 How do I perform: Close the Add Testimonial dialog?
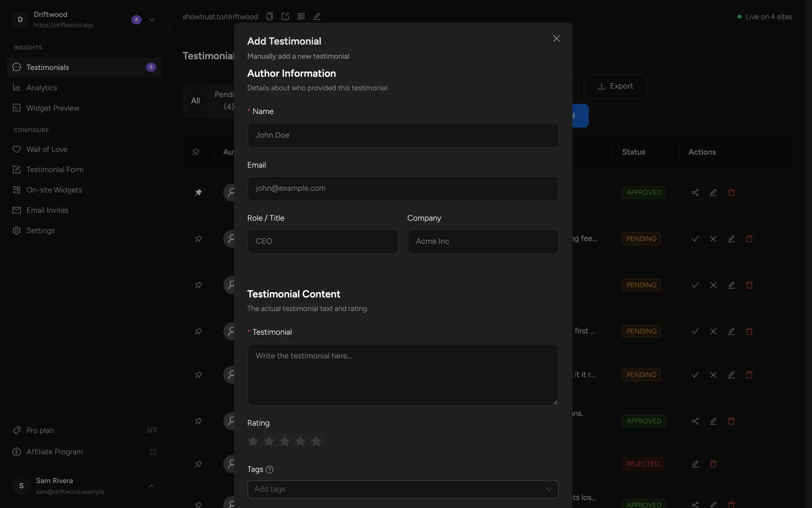[556, 39]
